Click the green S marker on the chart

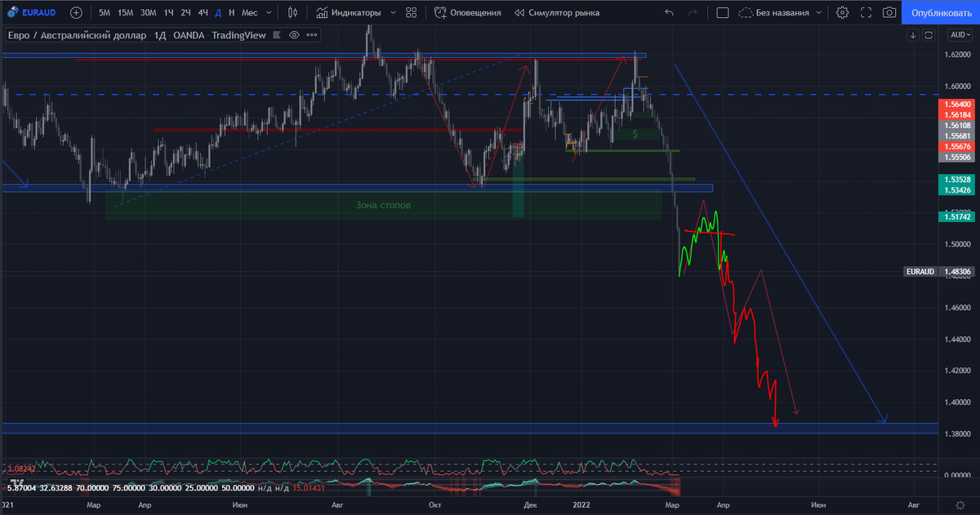635,133
